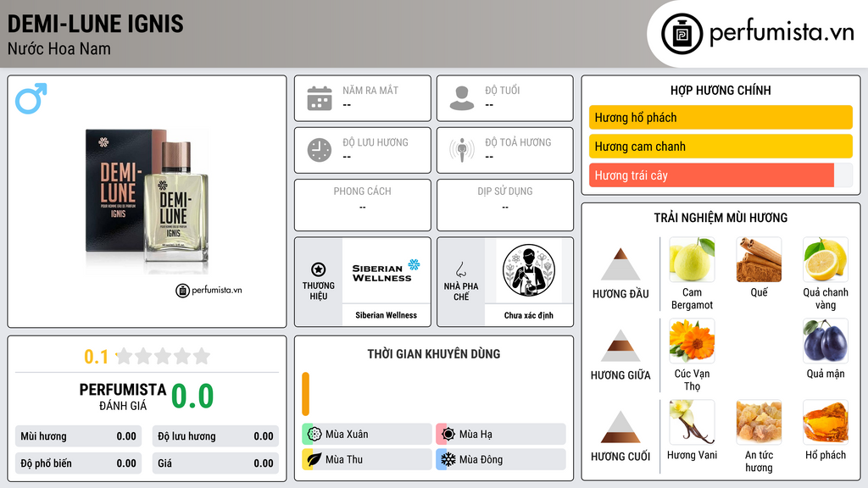Click the Hương hổ phách accord bar

(x=721, y=117)
